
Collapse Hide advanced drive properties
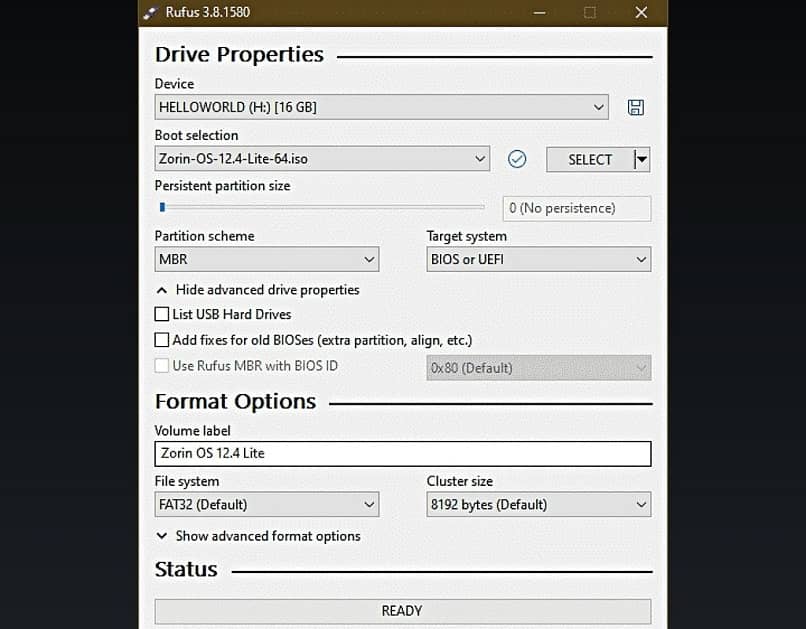click(x=258, y=290)
